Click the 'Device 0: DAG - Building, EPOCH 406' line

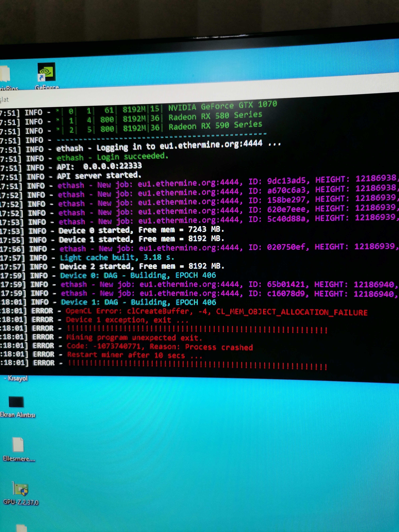138,275
